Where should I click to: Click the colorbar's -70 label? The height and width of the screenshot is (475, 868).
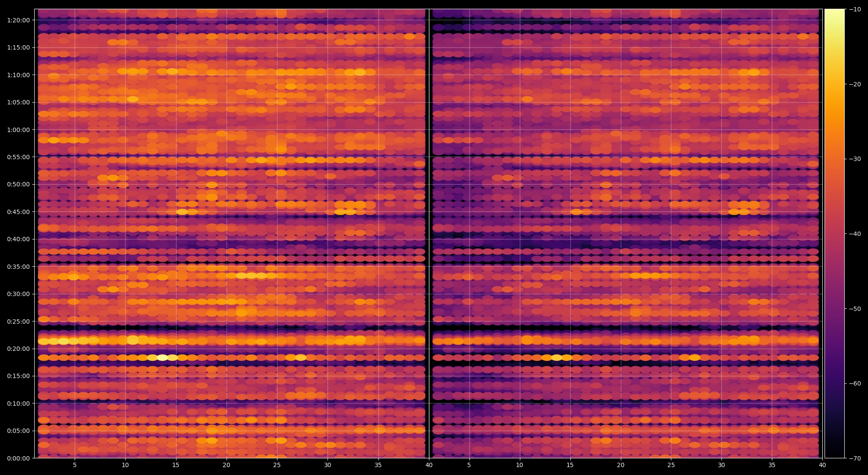[x=855, y=458]
